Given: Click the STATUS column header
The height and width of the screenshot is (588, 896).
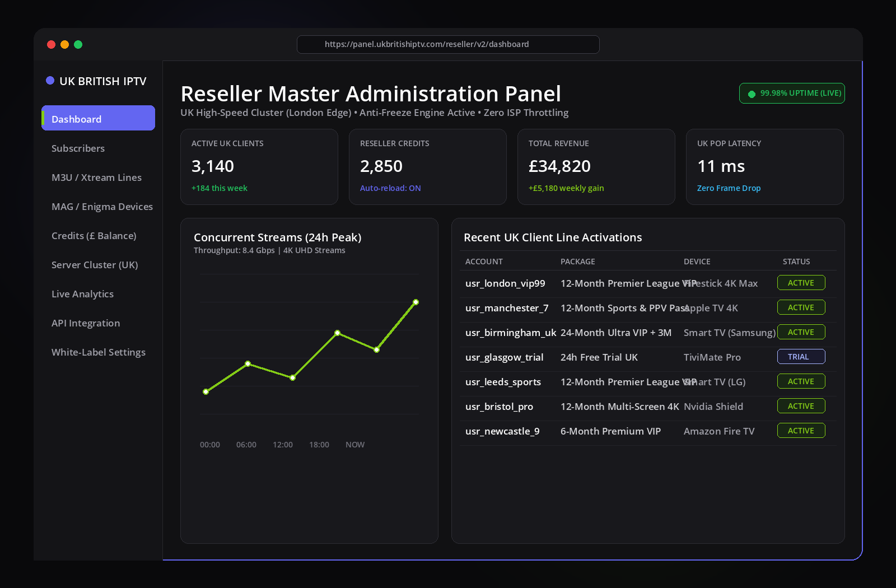Looking at the screenshot, I should 796,262.
